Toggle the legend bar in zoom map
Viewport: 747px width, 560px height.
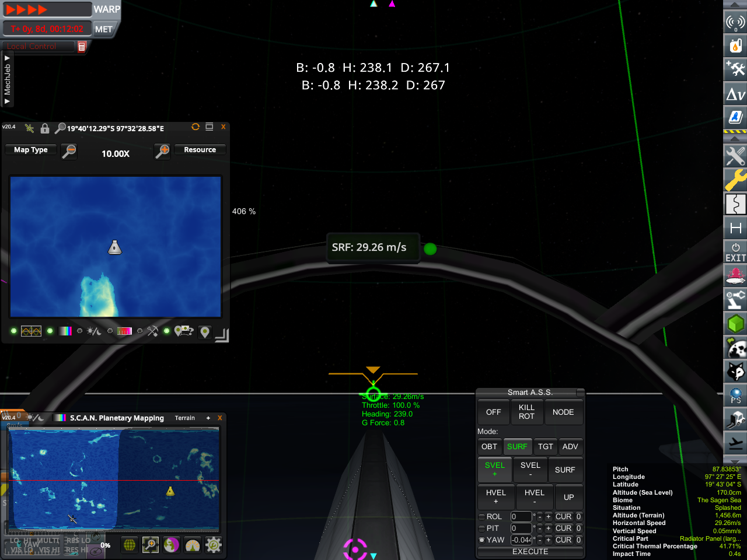(124, 331)
